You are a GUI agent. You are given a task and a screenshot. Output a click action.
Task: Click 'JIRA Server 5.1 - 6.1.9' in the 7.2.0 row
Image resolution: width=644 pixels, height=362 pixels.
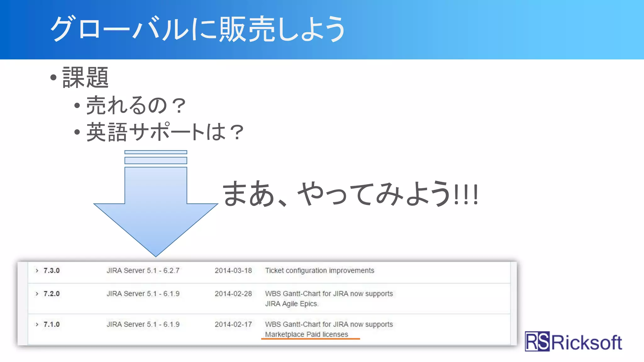point(143,294)
